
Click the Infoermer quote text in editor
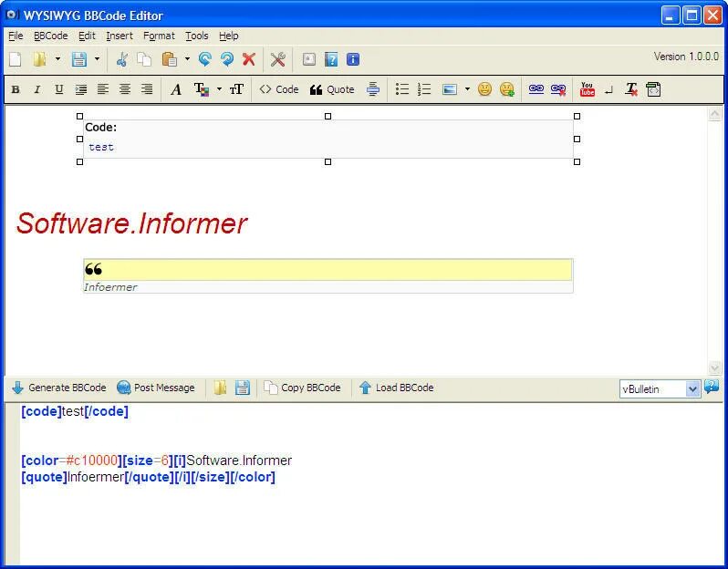110,287
